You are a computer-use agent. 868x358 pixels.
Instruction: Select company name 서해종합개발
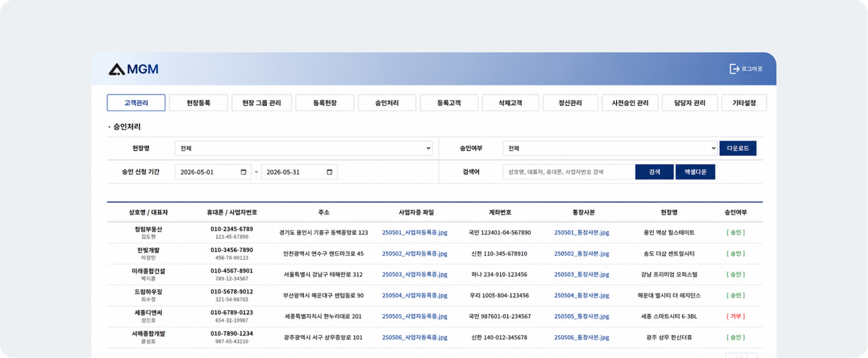(148, 334)
